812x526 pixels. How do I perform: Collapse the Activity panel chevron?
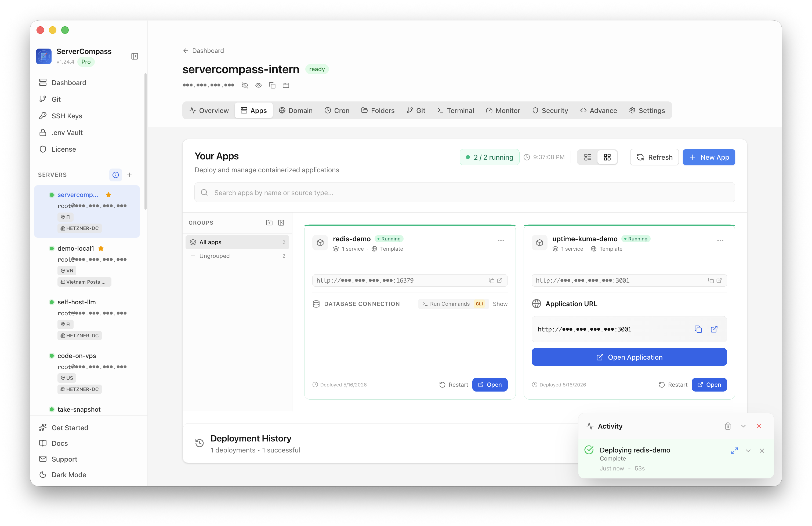click(744, 426)
